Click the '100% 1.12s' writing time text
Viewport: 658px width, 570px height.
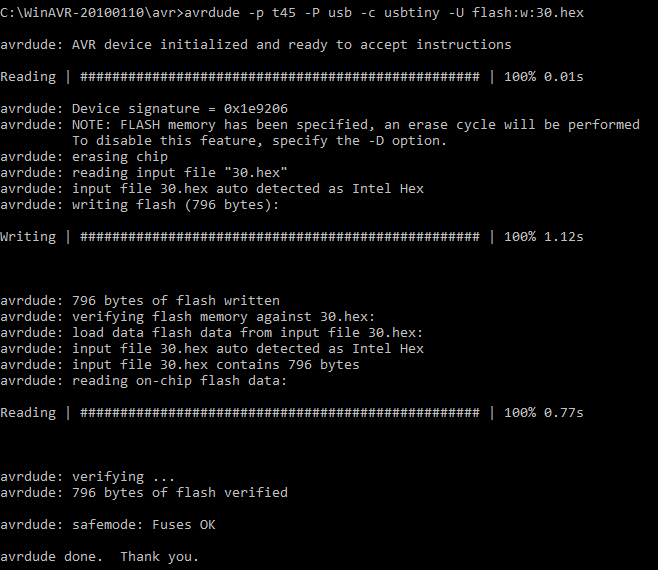point(543,237)
